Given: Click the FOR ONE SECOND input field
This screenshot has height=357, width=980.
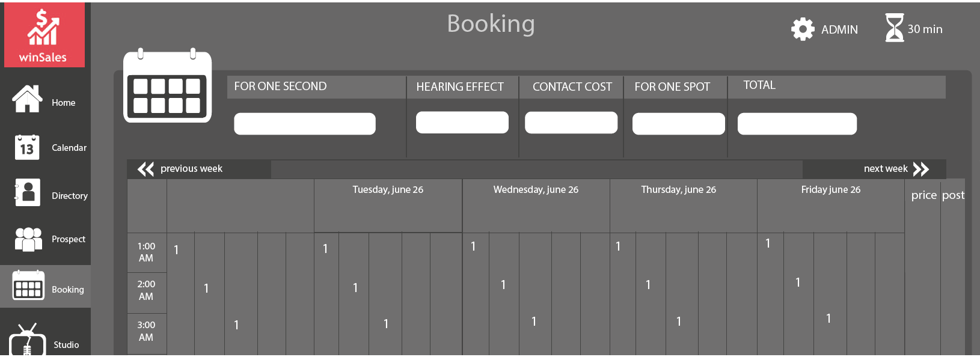Looking at the screenshot, I should click(x=304, y=124).
